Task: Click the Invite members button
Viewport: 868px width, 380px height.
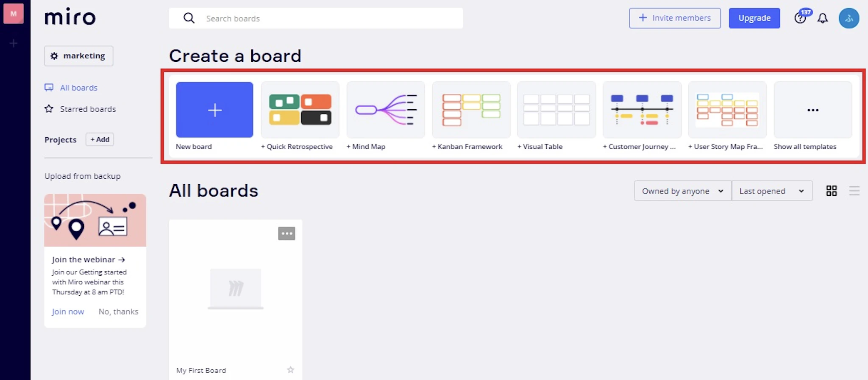Action: [x=675, y=18]
